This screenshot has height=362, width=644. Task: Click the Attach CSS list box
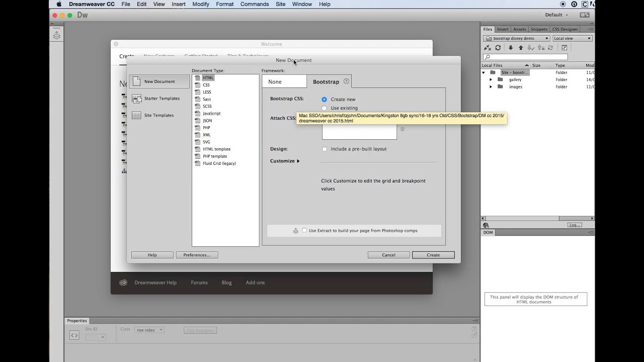[359, 131]
